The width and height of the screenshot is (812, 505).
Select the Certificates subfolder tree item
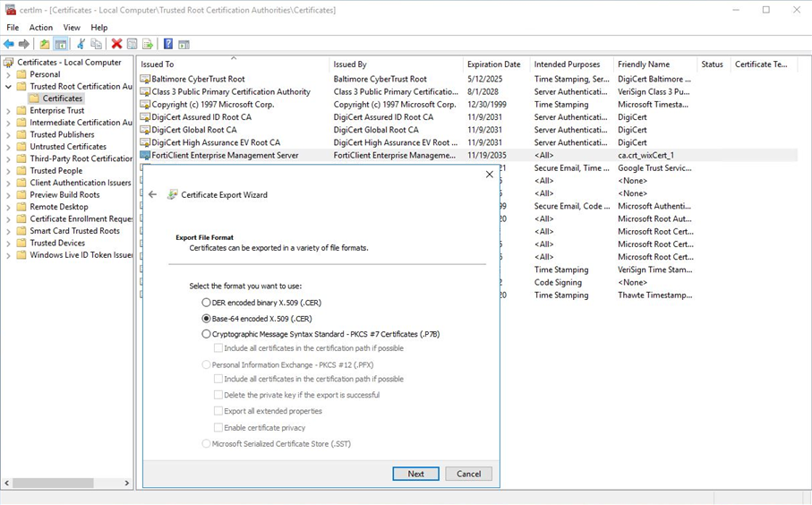pos(62,98)
